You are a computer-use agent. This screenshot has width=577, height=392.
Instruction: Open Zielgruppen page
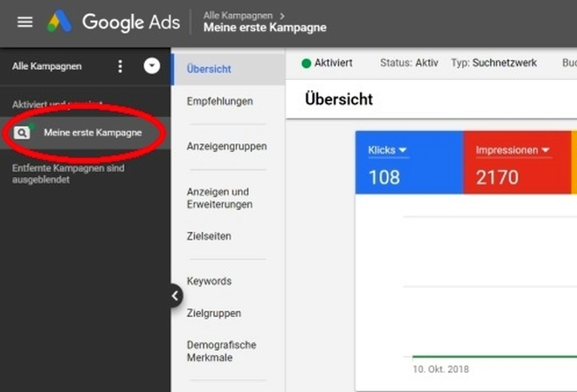(214, 313)
